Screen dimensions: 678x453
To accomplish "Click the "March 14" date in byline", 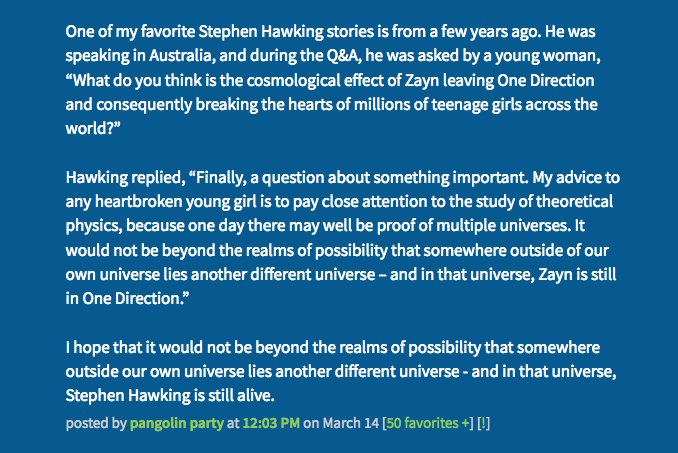I will coord(351,423).
